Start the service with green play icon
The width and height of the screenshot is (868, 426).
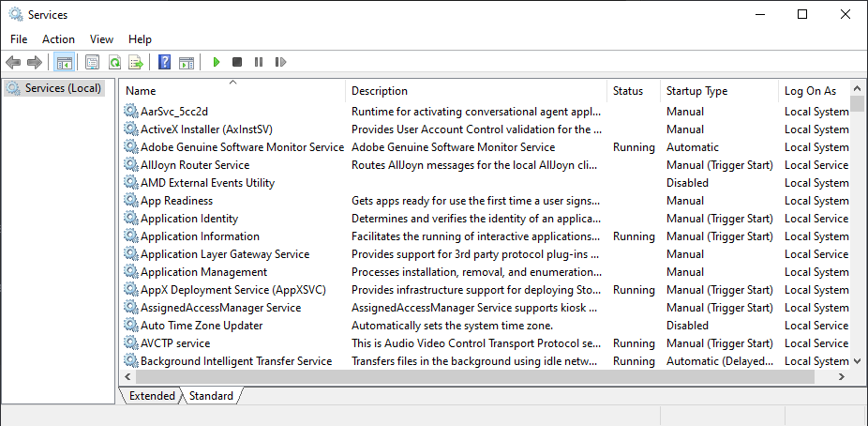[217, 62]
